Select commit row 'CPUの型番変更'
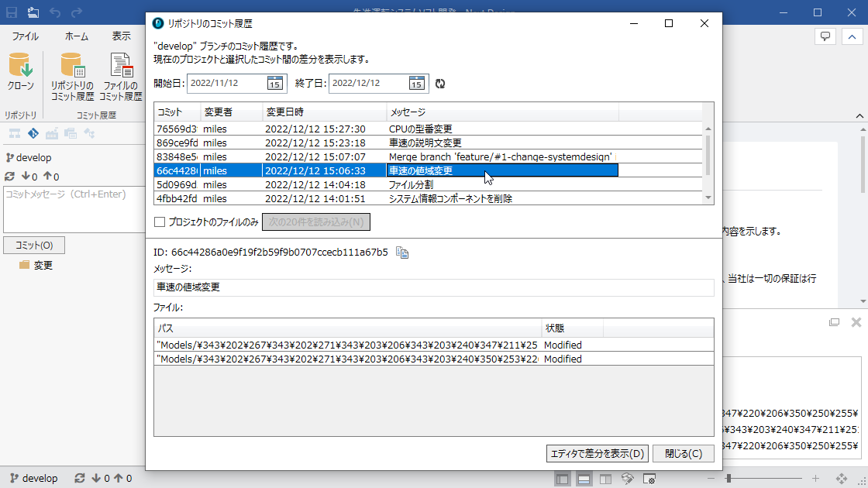 click(428, 129)
